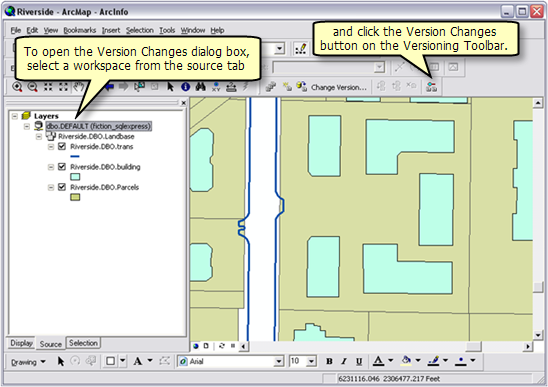The height and width of the screenshot is (387, 548).
Task: Open the font size 10 dropdown
Action: (x=311, y=361)
